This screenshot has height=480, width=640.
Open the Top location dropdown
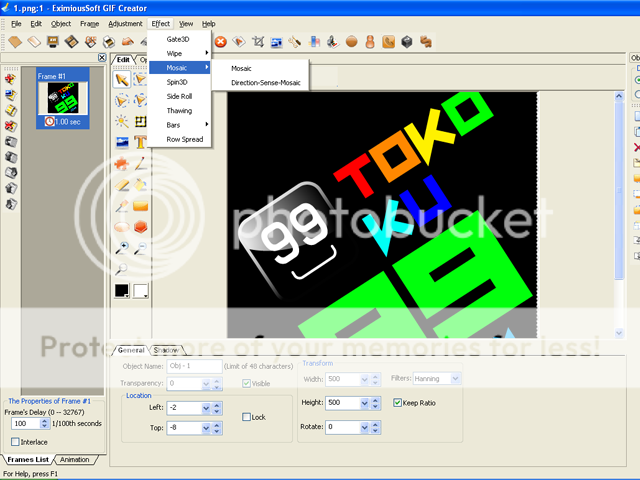click(x=206, y=428)
